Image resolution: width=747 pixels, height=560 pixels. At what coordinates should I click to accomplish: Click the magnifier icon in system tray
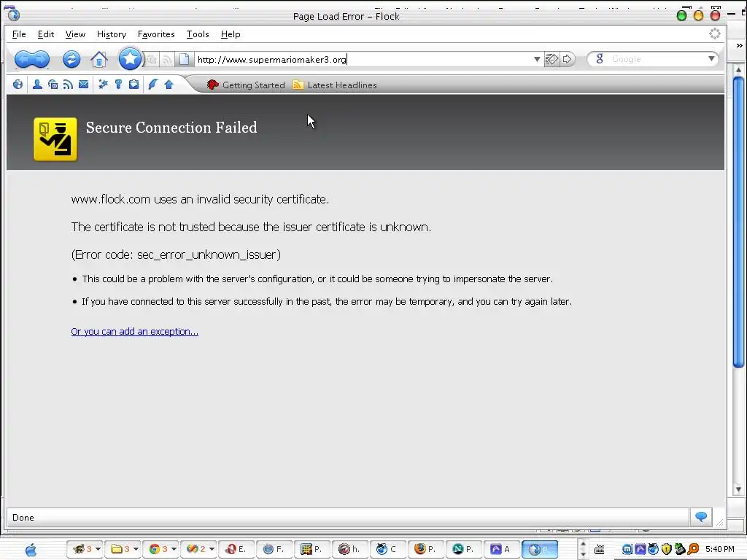pyautogui.click(x=693, y=549)
